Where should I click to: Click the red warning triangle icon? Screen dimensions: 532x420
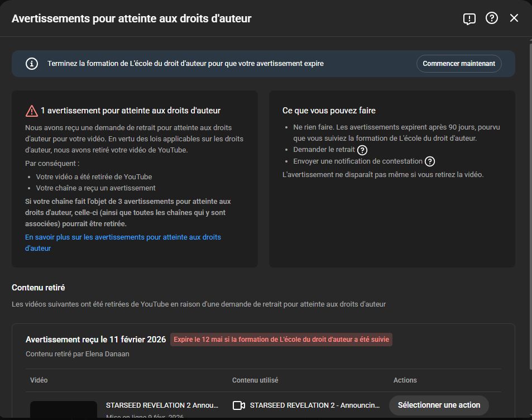click(32, 111)
